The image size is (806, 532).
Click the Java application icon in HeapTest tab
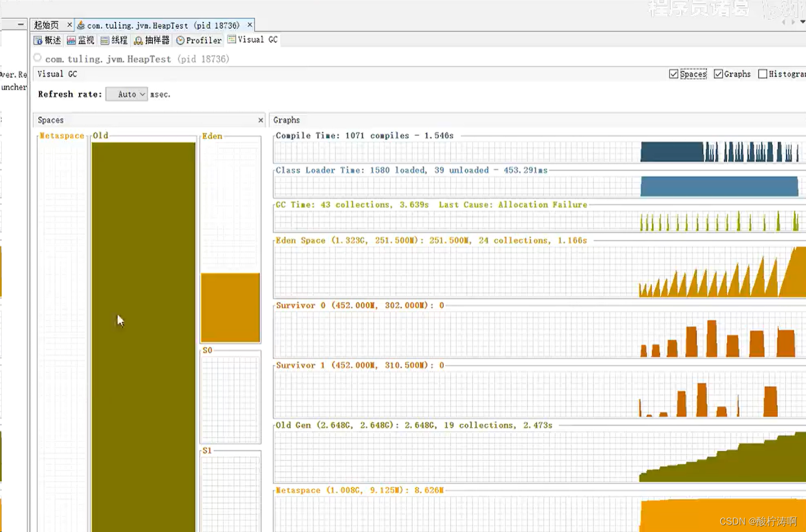(81, 25)
